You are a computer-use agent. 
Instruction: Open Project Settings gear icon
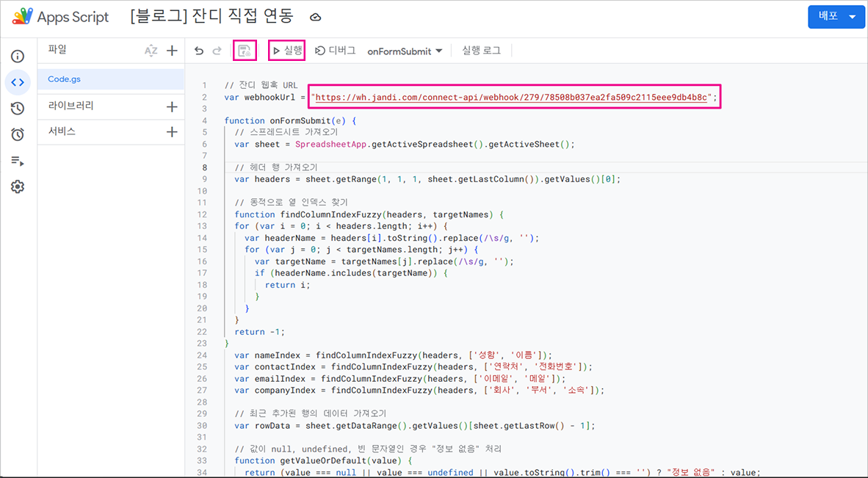click(18, 187)
